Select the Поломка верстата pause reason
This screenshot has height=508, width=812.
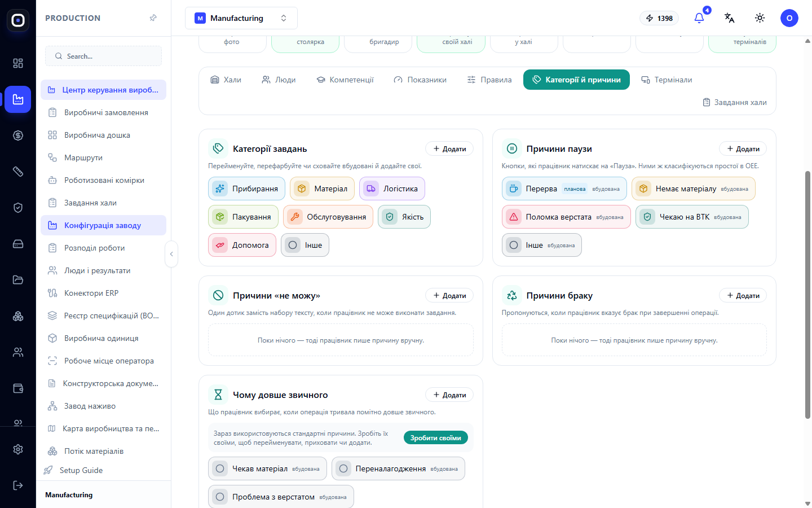566,217
